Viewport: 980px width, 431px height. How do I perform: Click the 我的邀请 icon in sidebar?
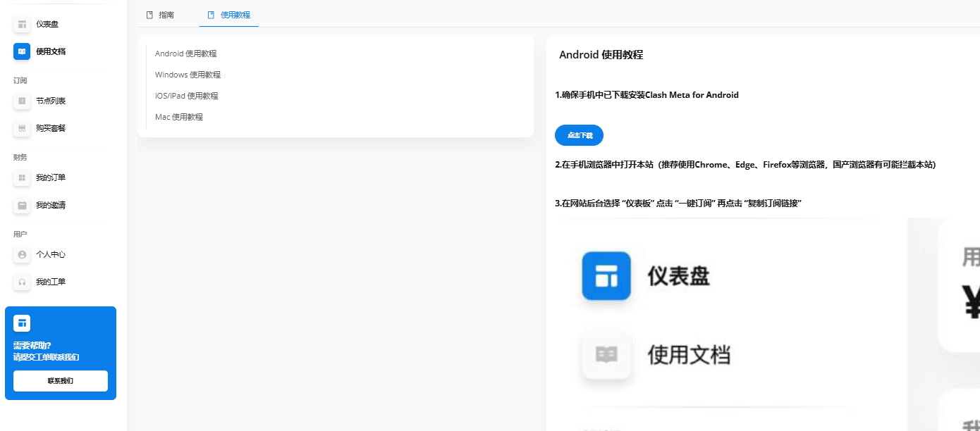tap(22, 206)
